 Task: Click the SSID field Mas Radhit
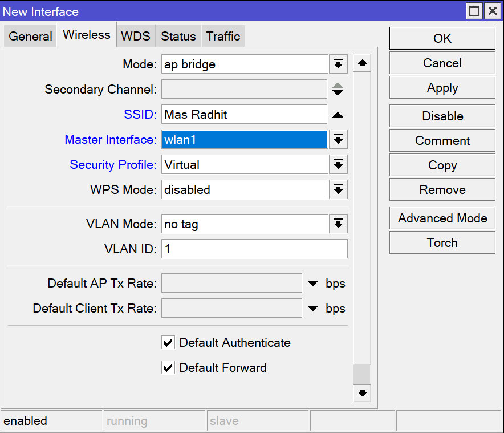244,114
